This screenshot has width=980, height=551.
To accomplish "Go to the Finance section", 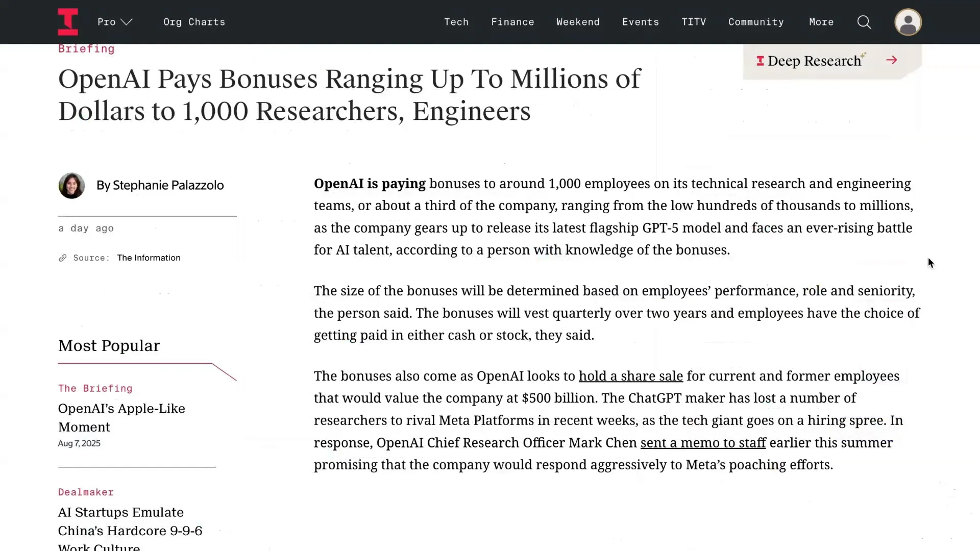I will pos(512,22).
